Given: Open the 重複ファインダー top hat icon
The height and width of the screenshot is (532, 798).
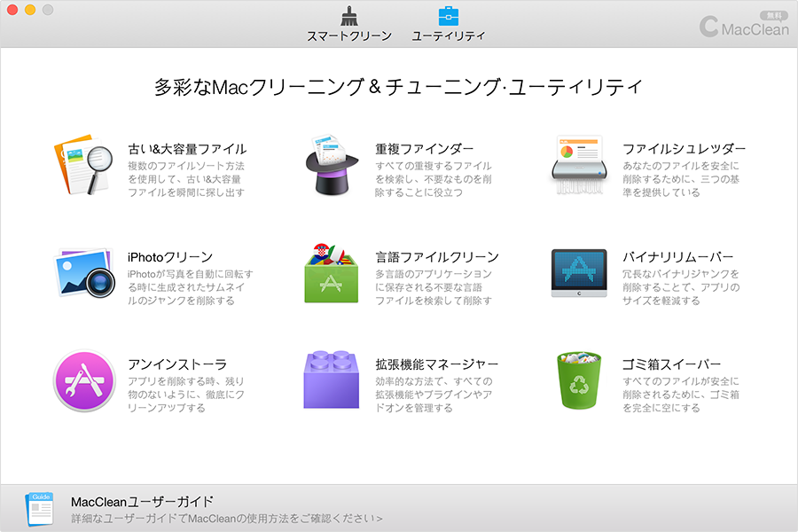Looking at the screenshot, I should 332,165.
